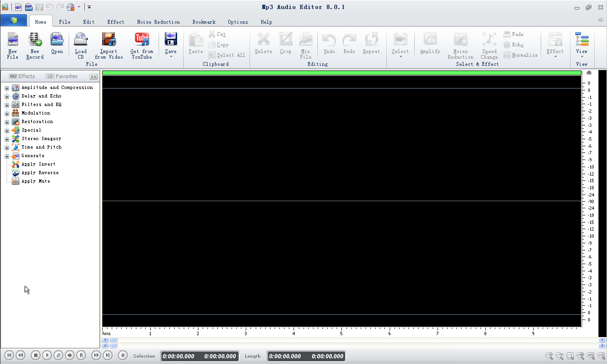The width and height of the screenshot is (607, 364).
Task: Import audio from Video
Action: tap(109, 46)
